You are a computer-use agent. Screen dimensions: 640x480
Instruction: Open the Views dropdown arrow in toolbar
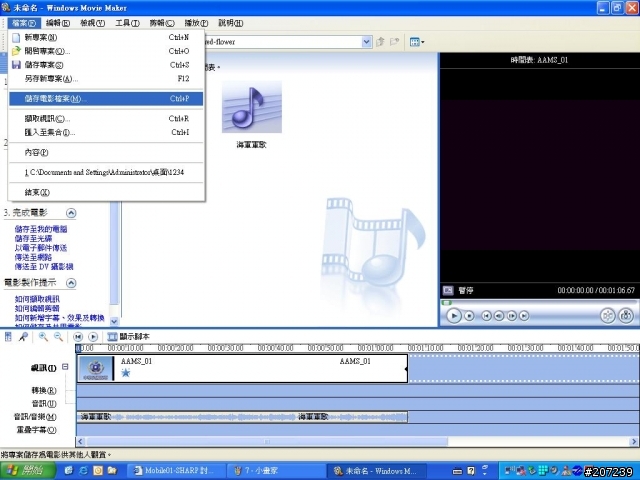click(422, 42)
